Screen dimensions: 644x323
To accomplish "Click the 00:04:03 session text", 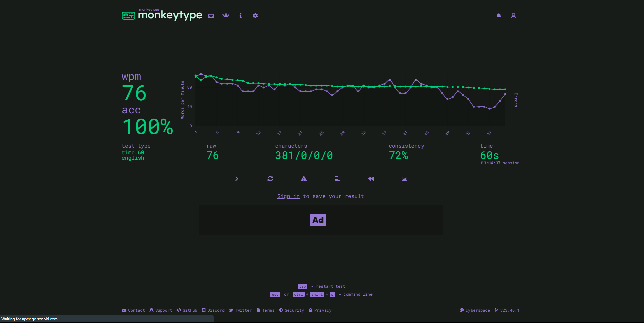I will (x=500, y=163).
